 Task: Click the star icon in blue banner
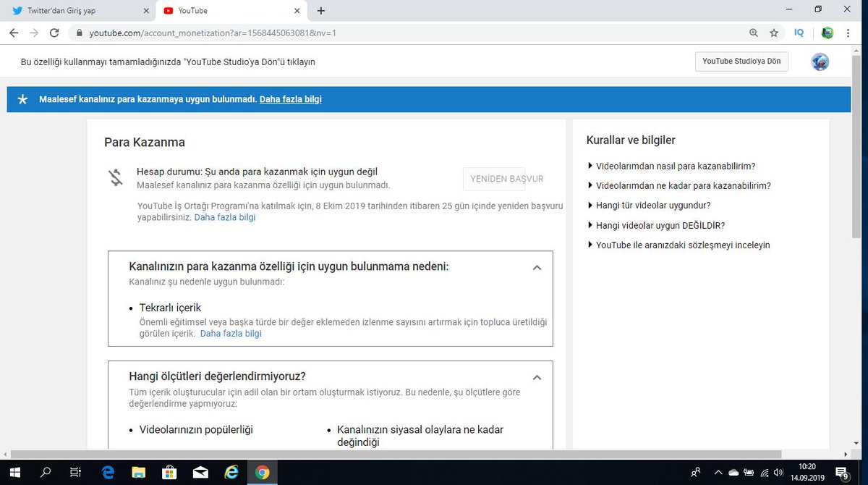[22, 99]
